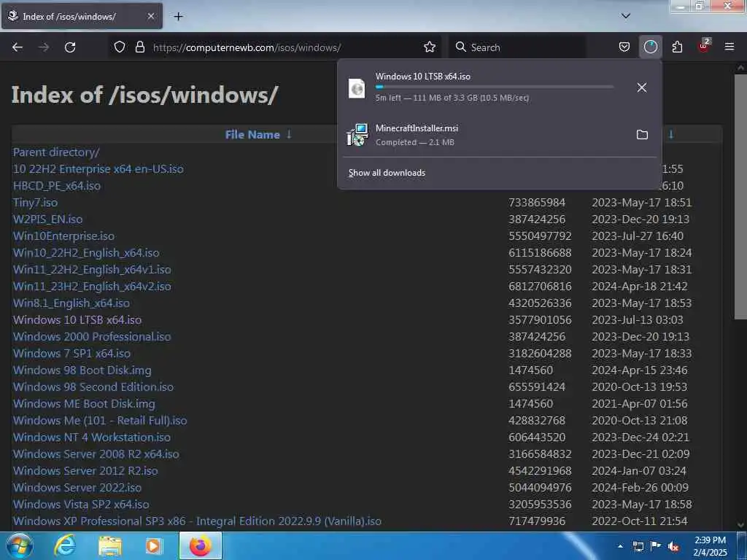Click Show all downloads

[387, 173]
